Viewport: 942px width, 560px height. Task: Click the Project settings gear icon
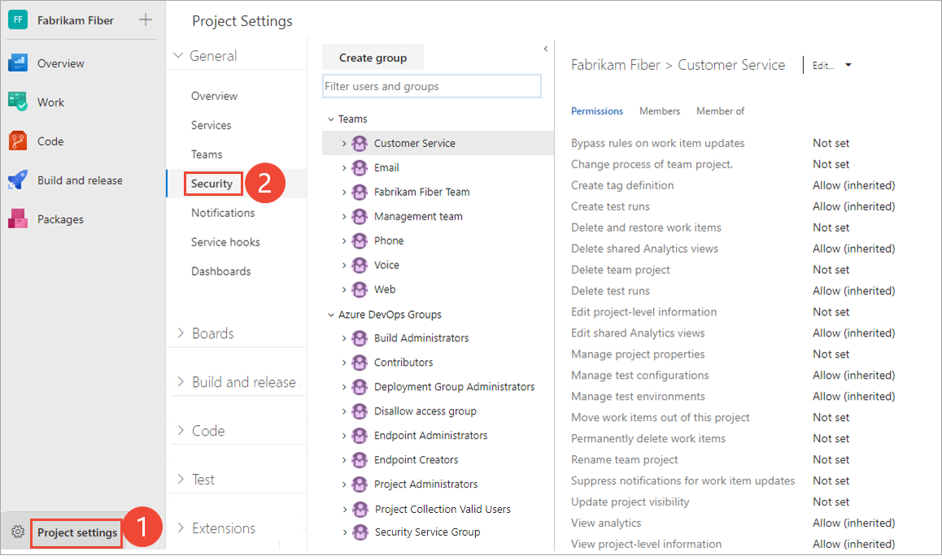click(x=18, y=532)
